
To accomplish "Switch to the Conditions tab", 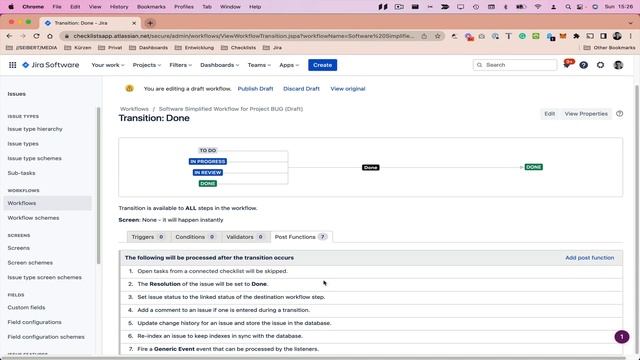I will (x=195, y=237).
